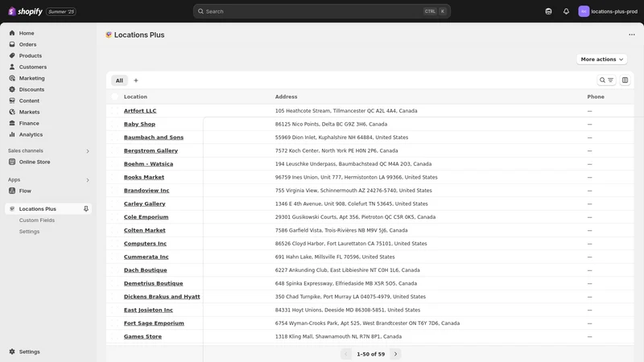
Task: Open the Orders icon in sidebar
Action: pos(12,44)
